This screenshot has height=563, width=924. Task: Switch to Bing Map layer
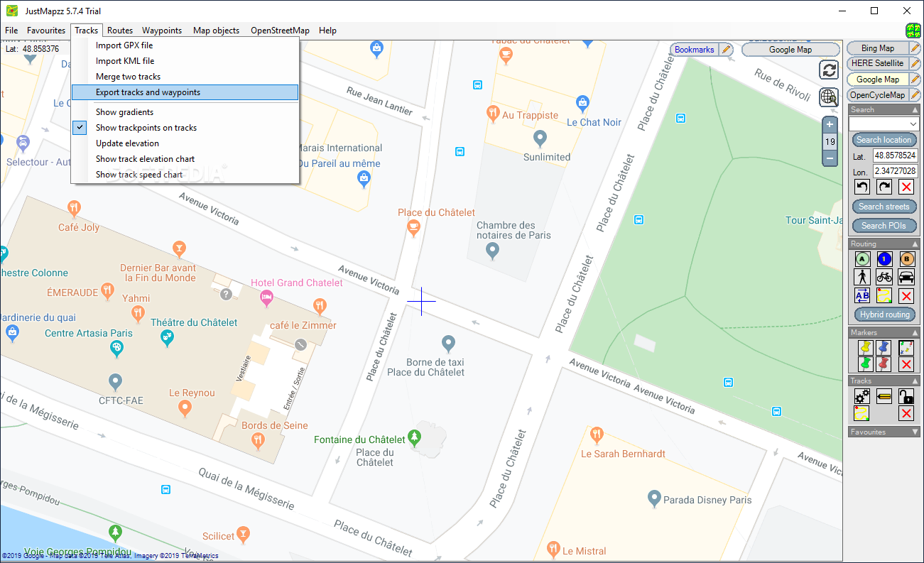click(x=878, y=48)
